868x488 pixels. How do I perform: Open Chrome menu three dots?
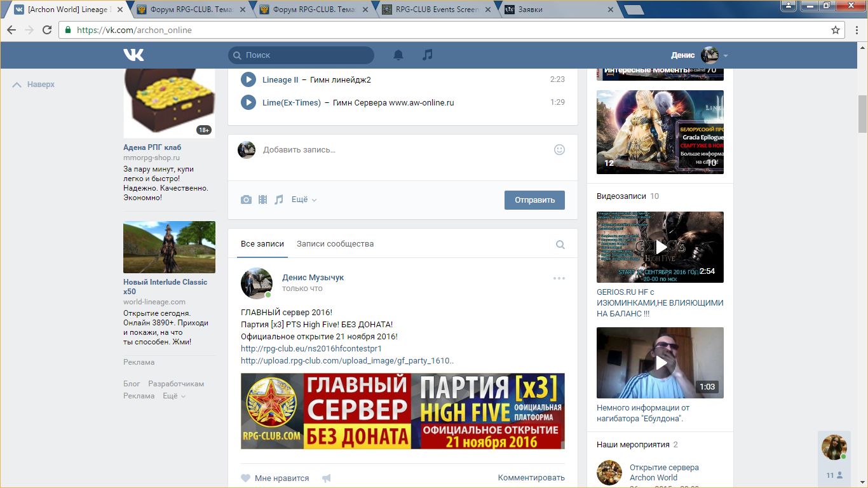click(x=855, y=30)
